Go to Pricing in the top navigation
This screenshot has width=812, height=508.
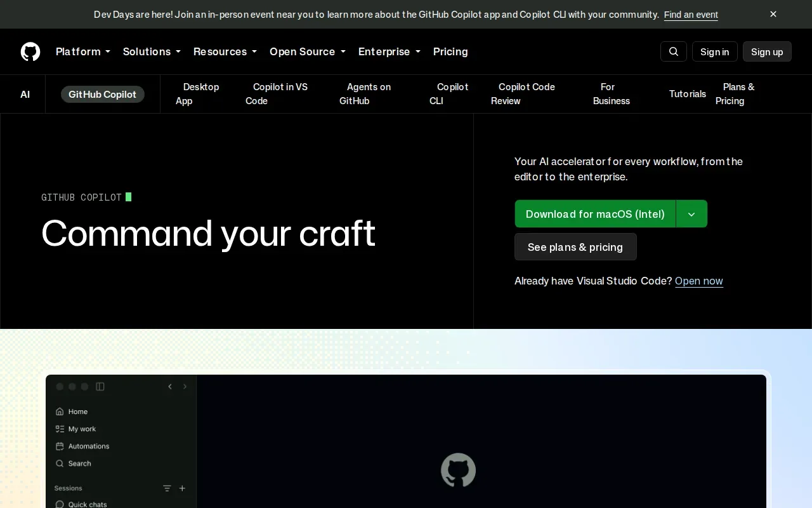coord(450,51)
